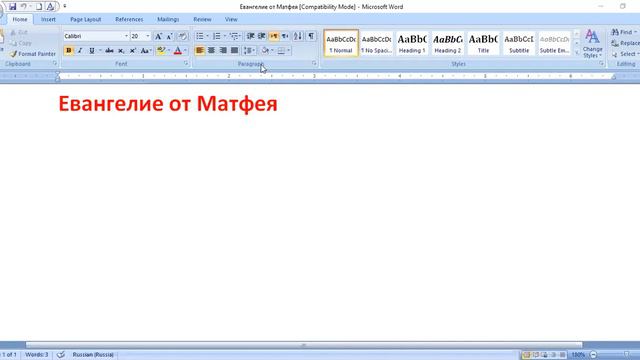
Task: Align text right
Action: tap(223, 51)
